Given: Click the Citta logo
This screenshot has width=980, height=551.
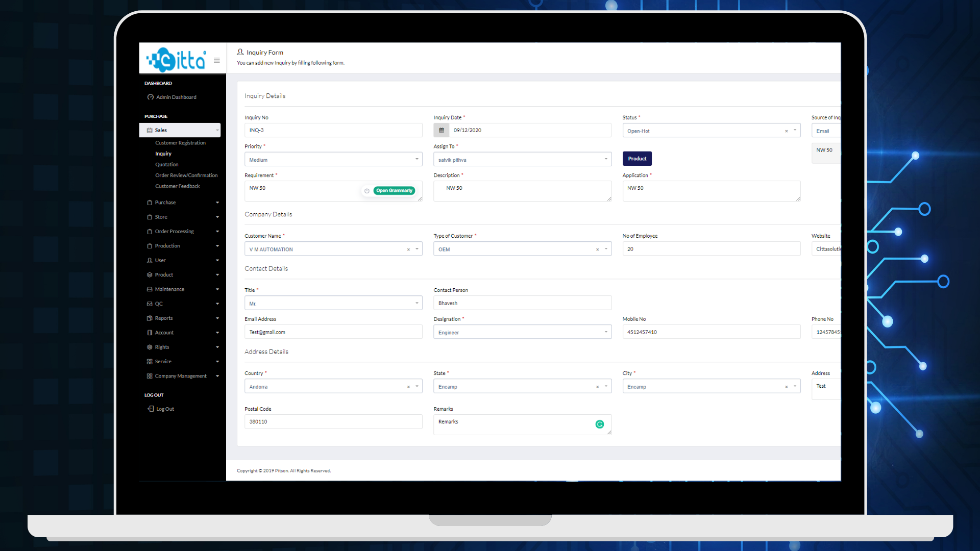Looking at the screenshot, I should coord(177,60).
